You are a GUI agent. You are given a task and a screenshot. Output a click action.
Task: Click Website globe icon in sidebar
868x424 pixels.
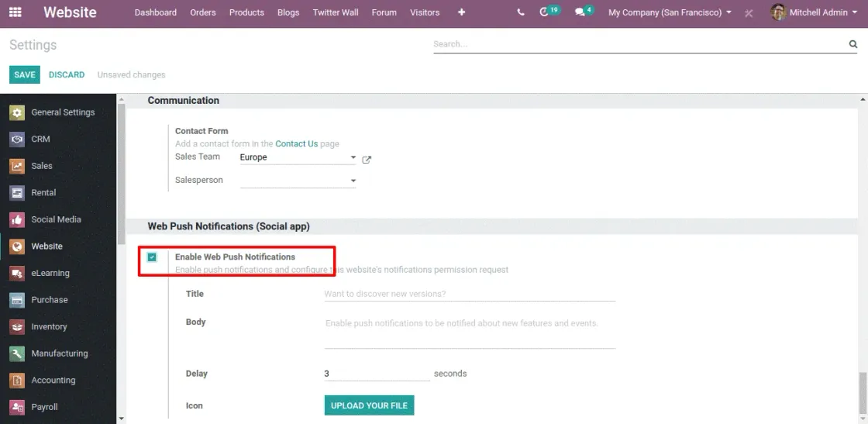click(17, 246)
